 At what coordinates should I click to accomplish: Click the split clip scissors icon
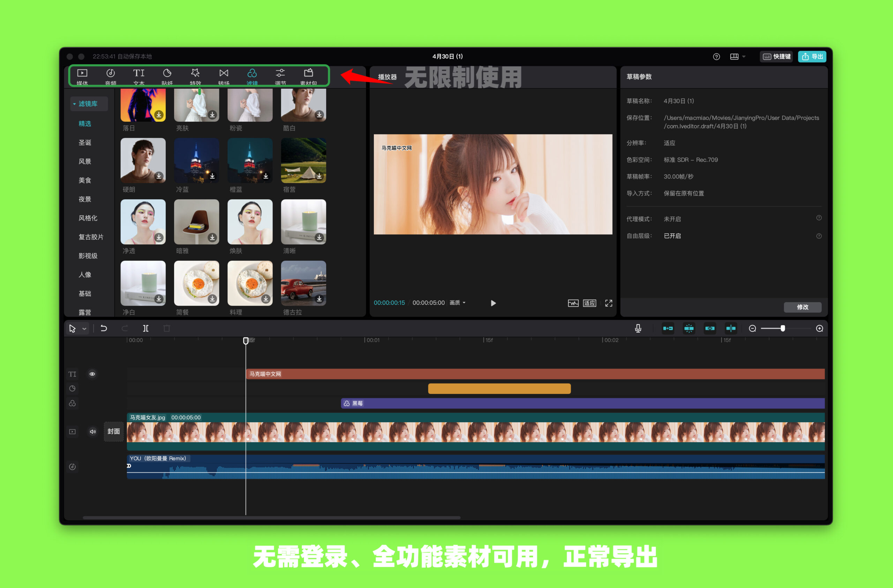click(x=145, y=328)
